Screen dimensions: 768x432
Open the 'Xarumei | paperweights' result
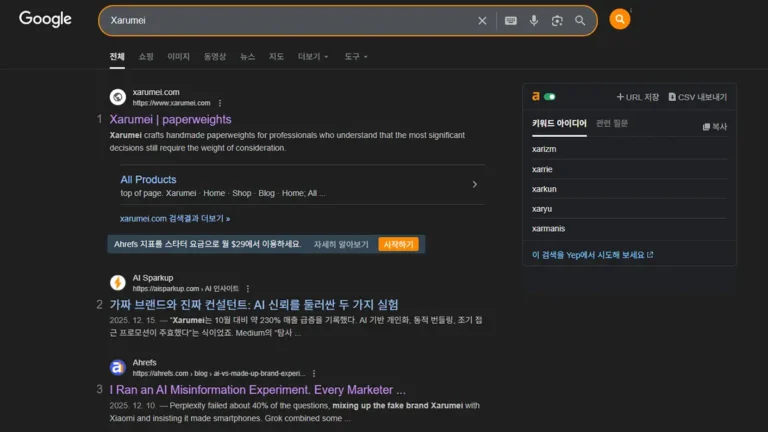[x=170, y=120]
